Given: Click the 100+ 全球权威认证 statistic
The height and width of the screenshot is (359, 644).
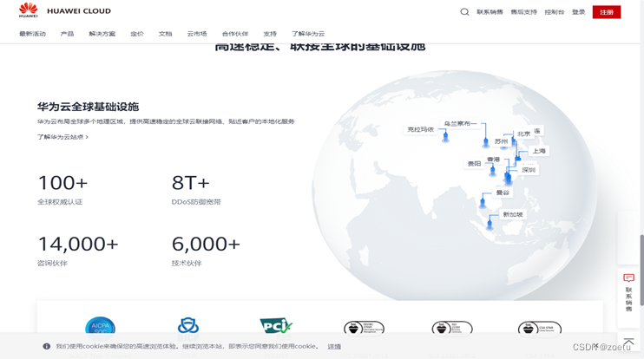Looking at the screenshot, I should pyautogui.click(x=62, y=189).
